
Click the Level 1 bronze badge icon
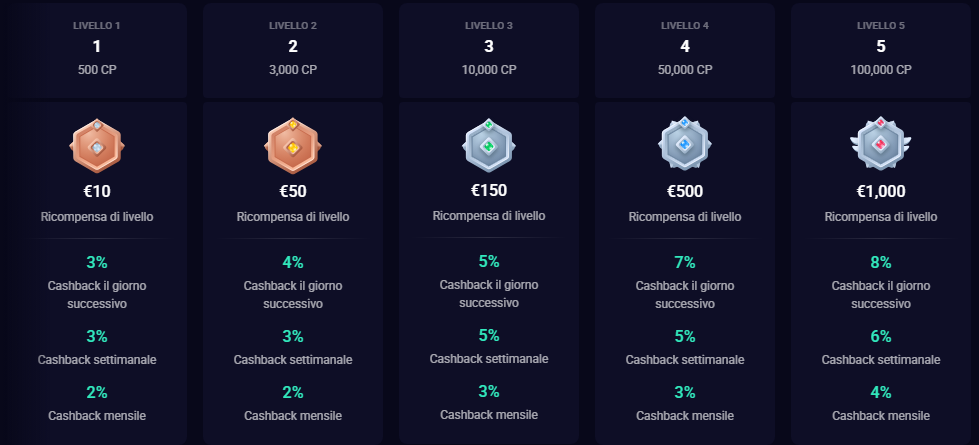tap(97, 146)
